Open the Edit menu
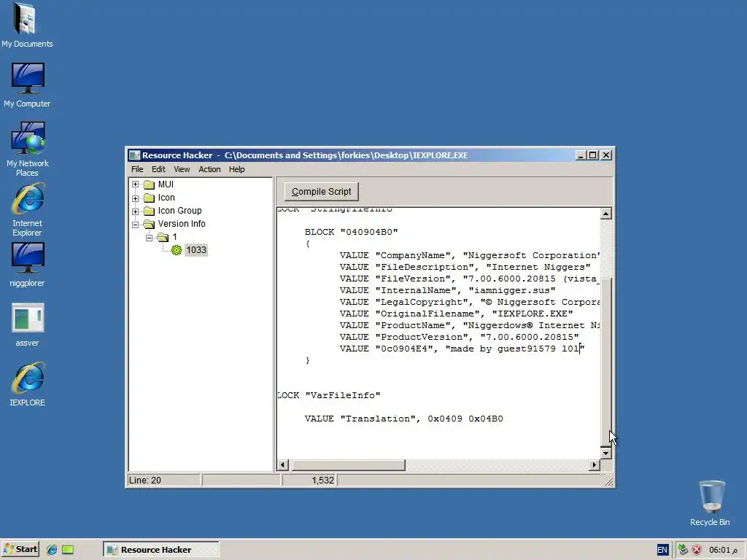747x560 pixels. pos(158,169)
